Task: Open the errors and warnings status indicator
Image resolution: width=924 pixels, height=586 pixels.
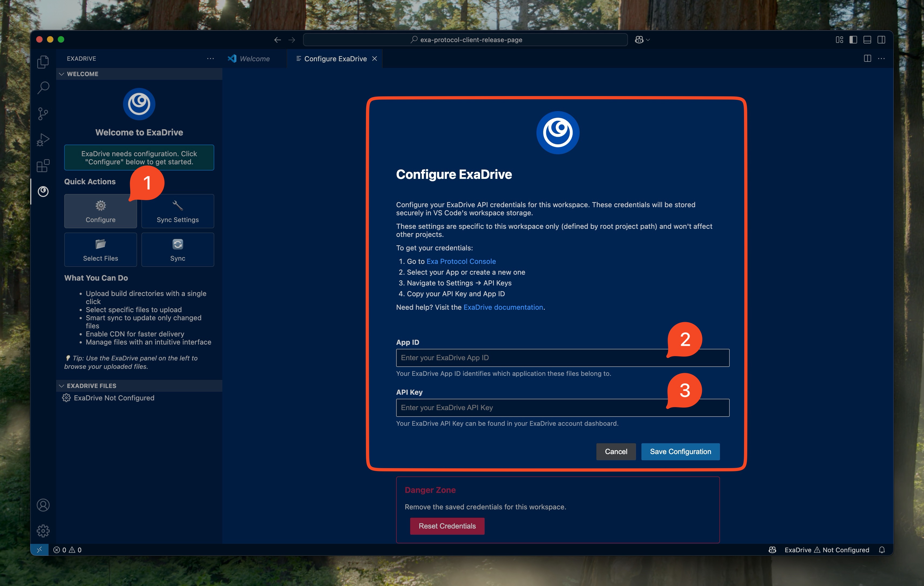Action: tap(67, 550)
